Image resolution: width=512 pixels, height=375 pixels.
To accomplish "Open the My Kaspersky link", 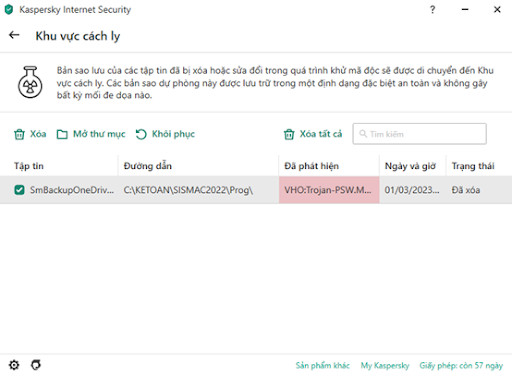I will [385, 366].
